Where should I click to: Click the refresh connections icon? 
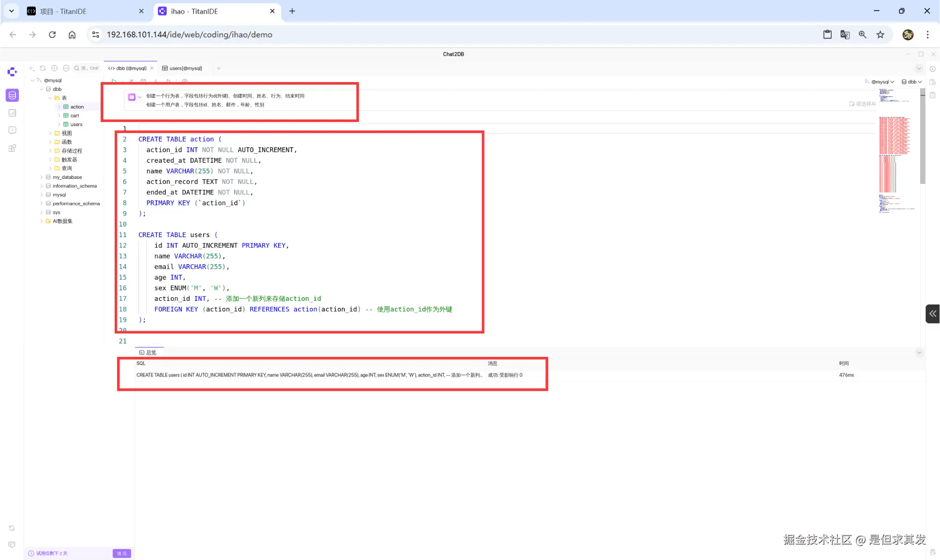(x=43, y=68)
